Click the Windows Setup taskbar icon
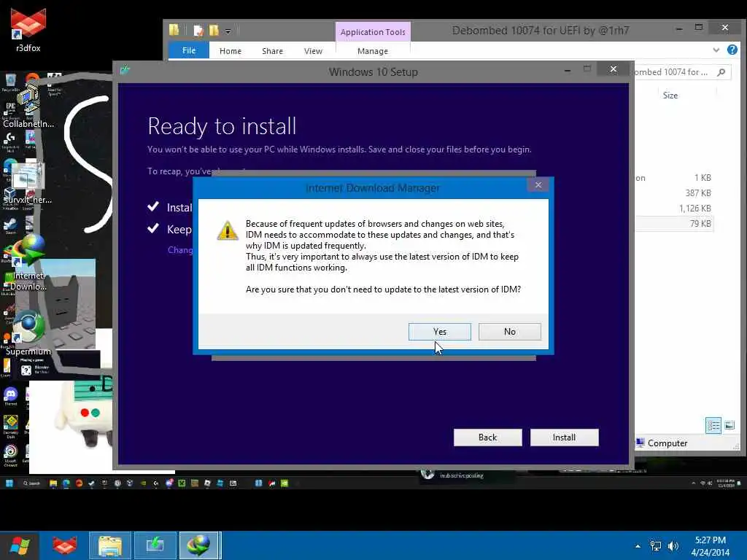 pyautogui.click(x=155, y=545)
